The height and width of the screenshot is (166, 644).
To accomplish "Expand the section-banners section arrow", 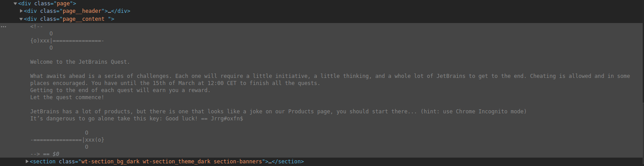I will point(27,162).
